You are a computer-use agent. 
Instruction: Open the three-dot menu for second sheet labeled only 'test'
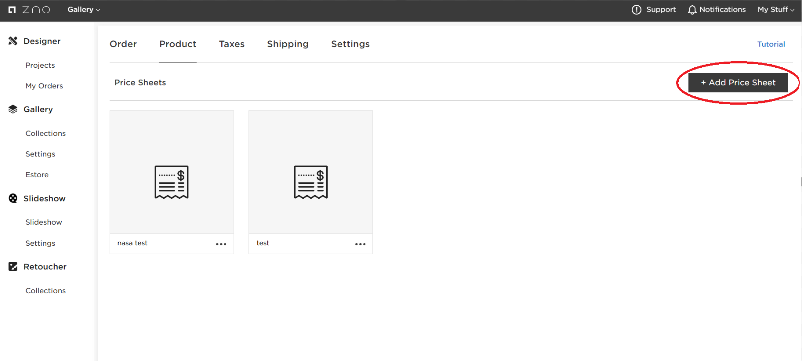[360, 244]
